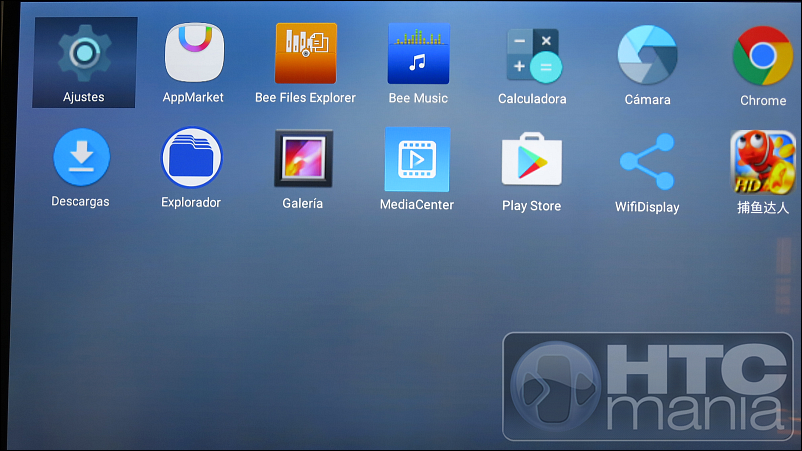Click the 'Galería' label text
The width and height of the screenshot is (802, 451).
click(303, 204)
